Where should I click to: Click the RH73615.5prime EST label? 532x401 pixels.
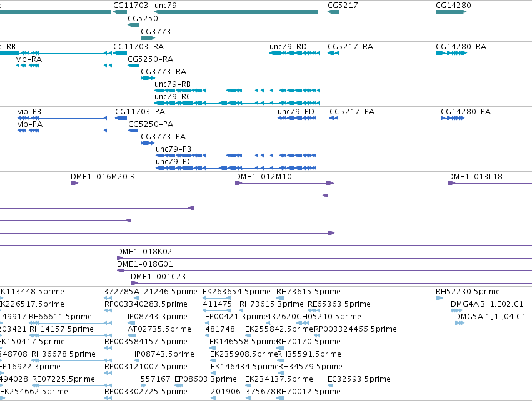coord(308,292)
